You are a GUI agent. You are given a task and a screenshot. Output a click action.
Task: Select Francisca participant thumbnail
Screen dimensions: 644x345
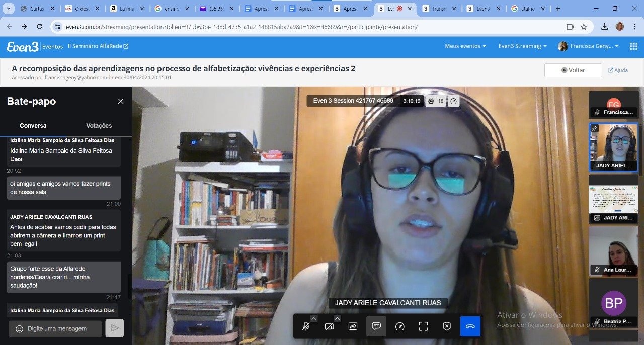pos(613,105)
